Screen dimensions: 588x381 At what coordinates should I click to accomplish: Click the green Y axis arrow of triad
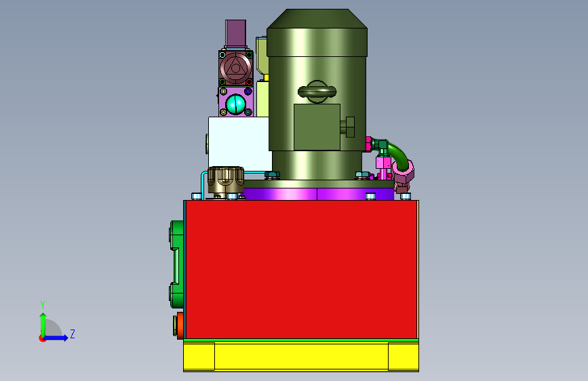pyautogui.click(x=43, y=324)
